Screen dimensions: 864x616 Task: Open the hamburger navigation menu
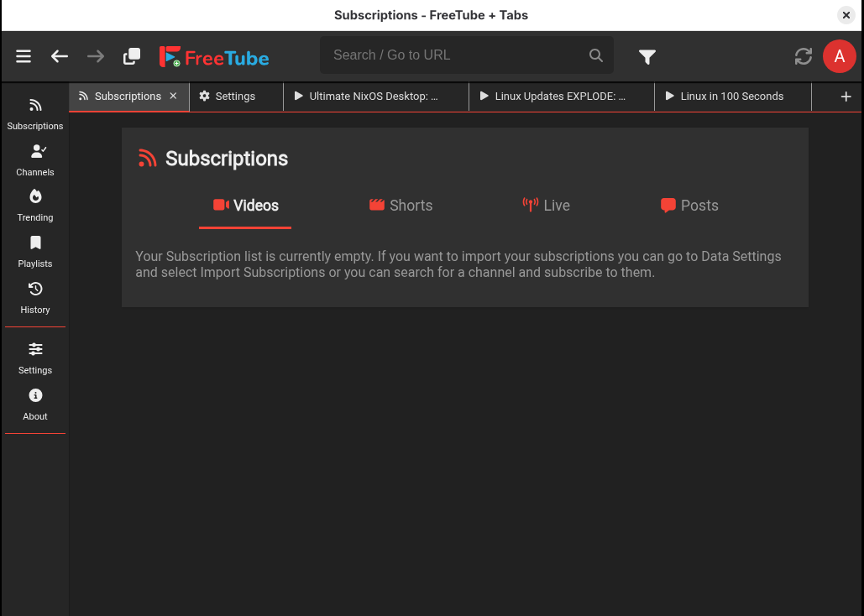tap(23, 56)
